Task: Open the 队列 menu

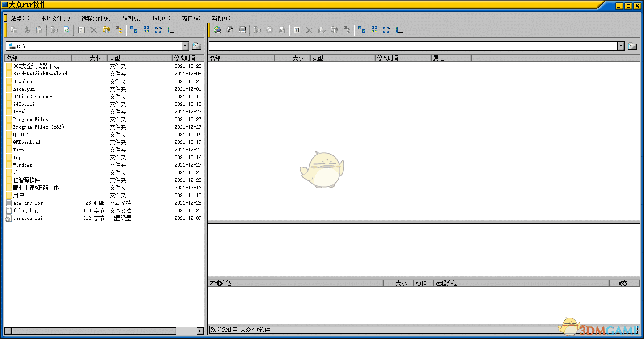Action: 131,18
